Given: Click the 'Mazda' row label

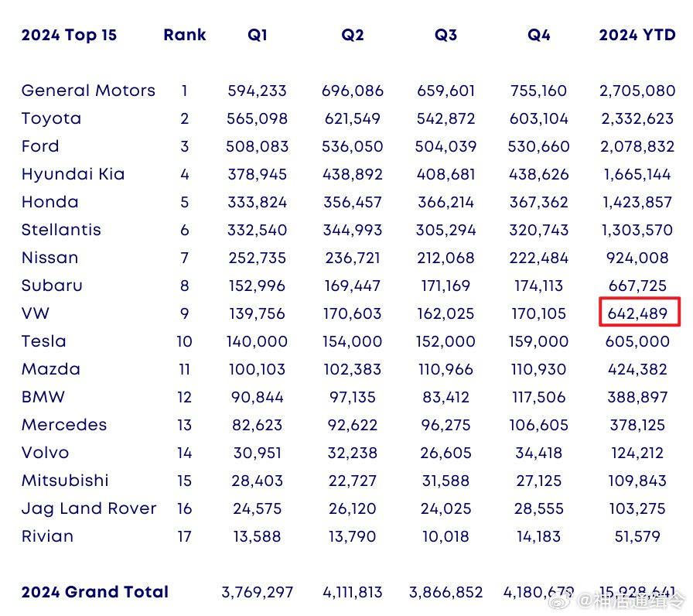Looking at the screenshot, I should coord(51,369).
